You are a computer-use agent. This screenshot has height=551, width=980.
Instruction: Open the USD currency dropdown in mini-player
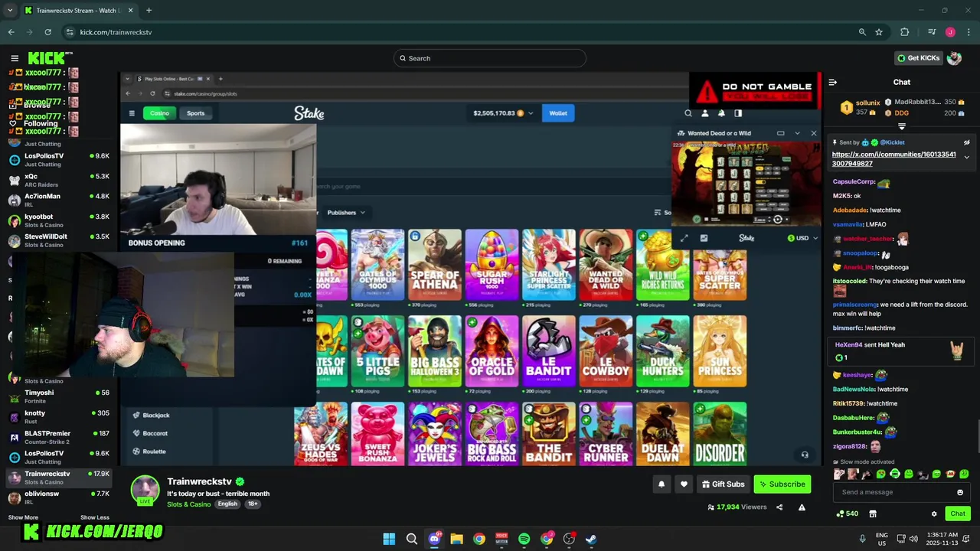tap(803, 238)
